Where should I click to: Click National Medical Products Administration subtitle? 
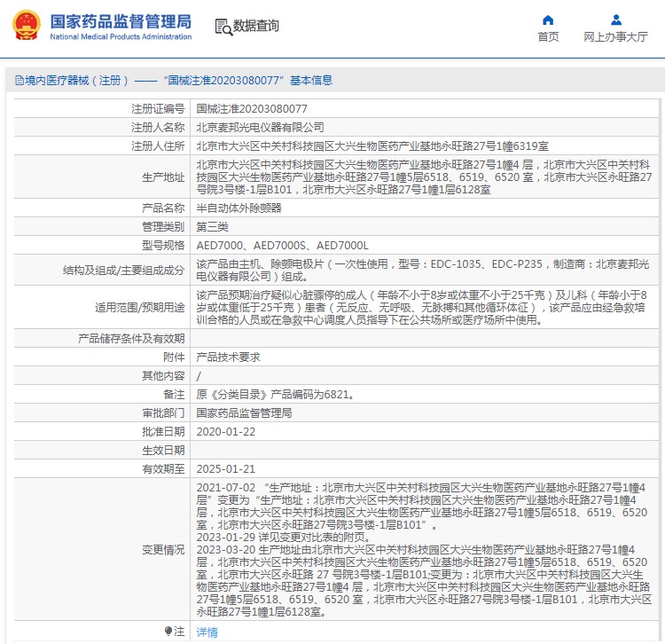point(121,36)
